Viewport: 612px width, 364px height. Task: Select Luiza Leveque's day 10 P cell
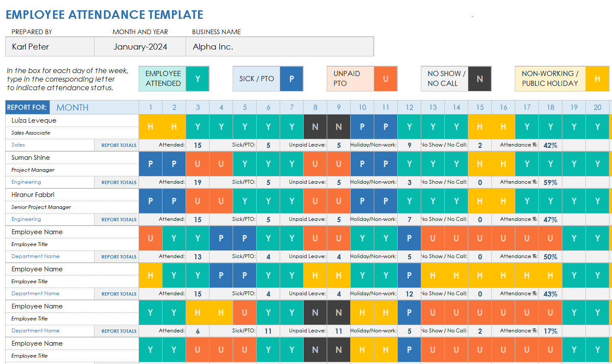pos(362,126)
